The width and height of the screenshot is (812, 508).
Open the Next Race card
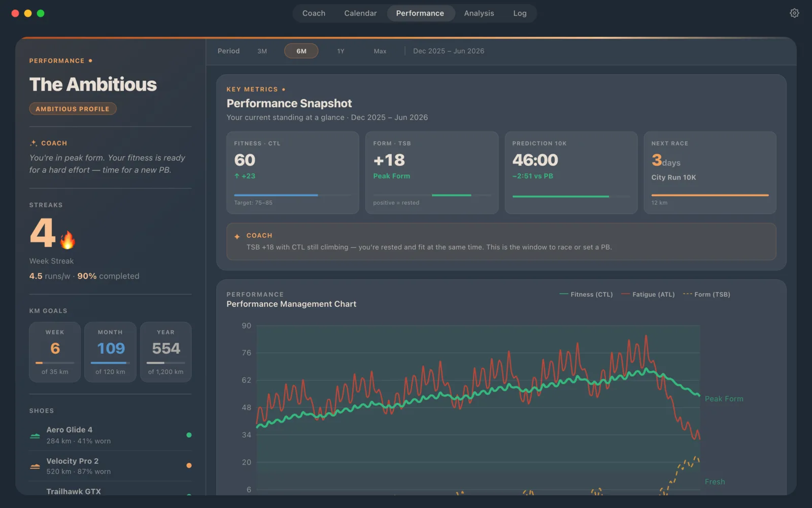click(710, 173)
